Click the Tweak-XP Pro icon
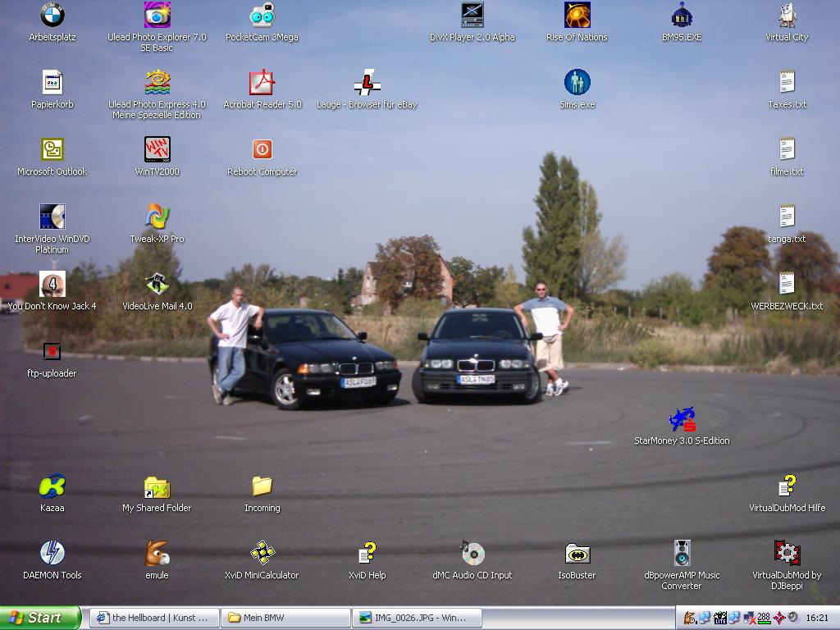This screenshot has height=630, width=840. (157, 217)
